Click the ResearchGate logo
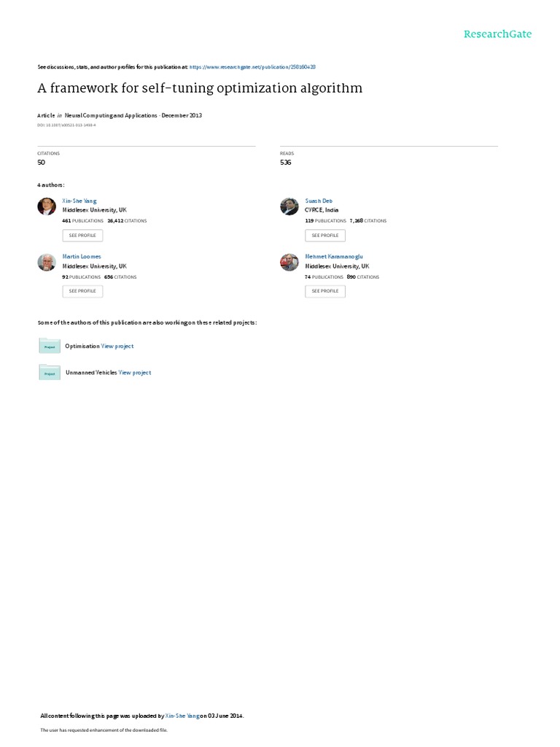Viewport: 560px width, 747px height. point(497,34)
